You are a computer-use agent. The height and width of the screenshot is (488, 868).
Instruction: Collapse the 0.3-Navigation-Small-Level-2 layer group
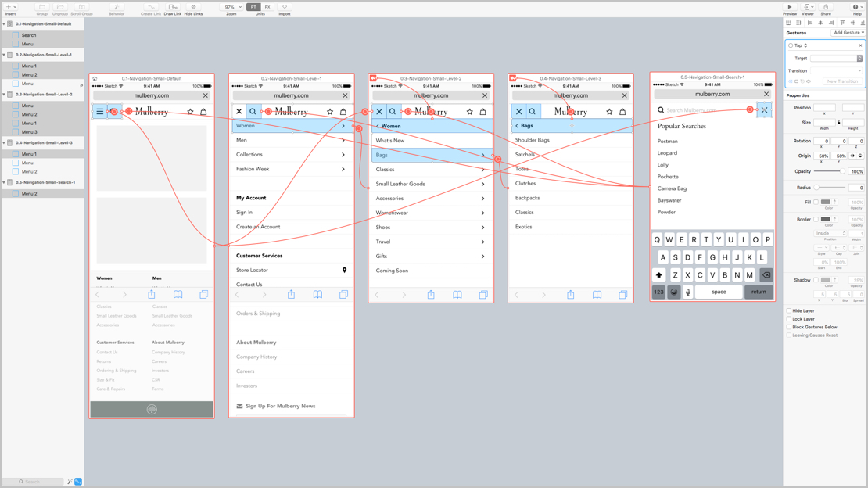point(5,94)
